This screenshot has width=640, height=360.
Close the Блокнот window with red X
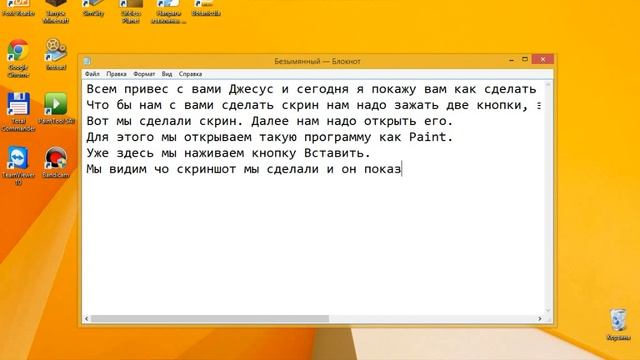click(543, 60)
